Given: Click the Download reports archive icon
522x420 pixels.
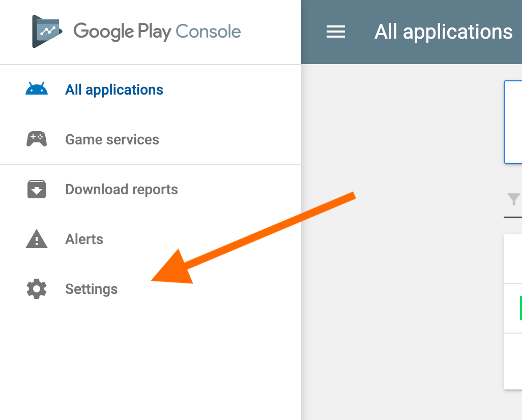Looking at the screenshot, I should click(37, 189).
